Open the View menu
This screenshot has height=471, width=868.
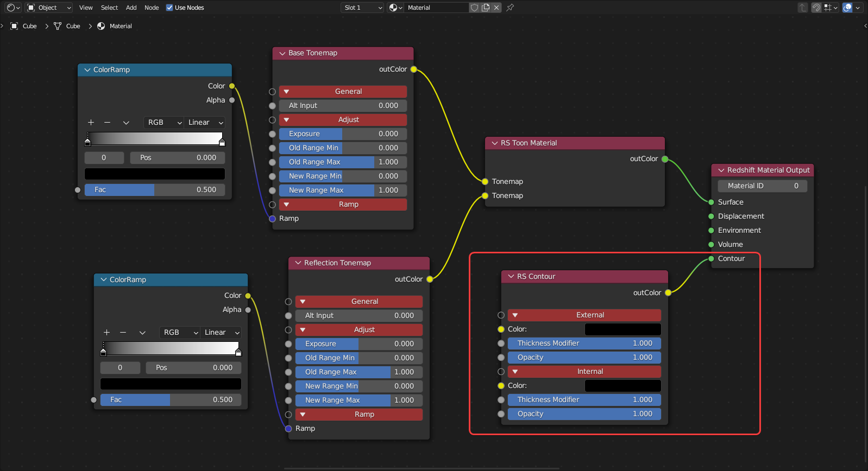click(x=86, y=8)
